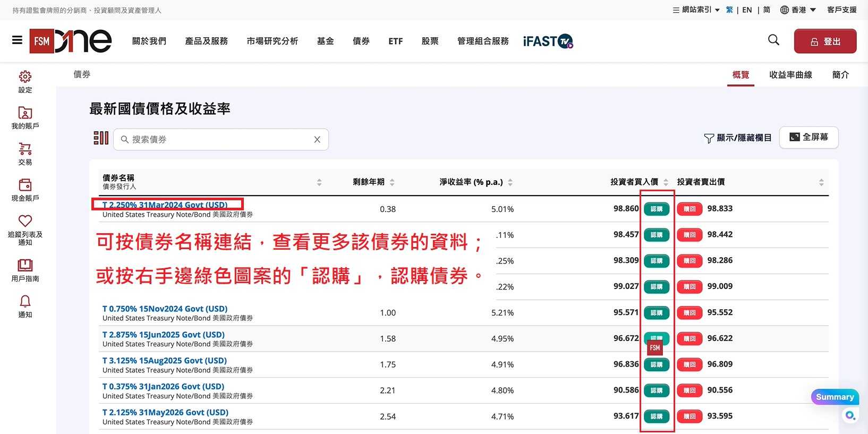The height and width of the screenshot is (434, 868).
Task: Click 贖回 for T 3.125% 15Aug2025
Action: (690, 364)
